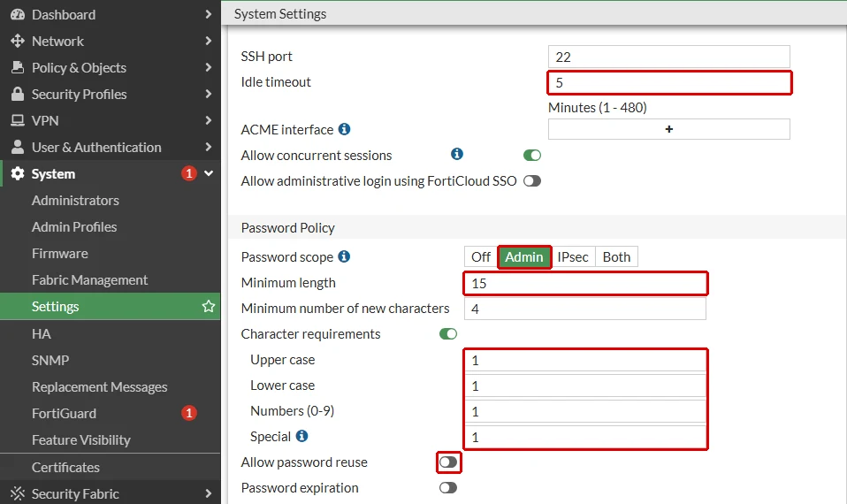The image size is (847, 504).
Task: Open Admin Profiles in sidebar
Action: 74,227
